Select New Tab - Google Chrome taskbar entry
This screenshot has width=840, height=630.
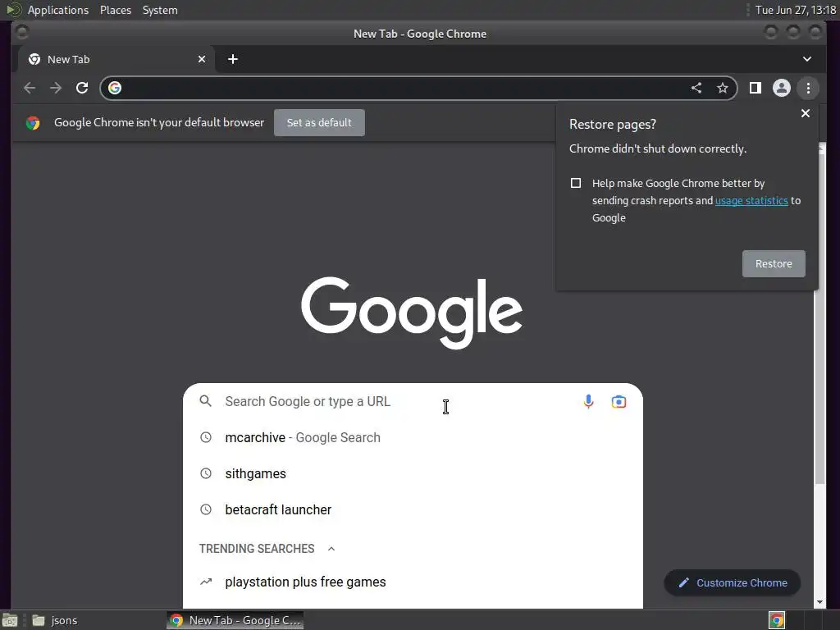click(x=235, y=620)
